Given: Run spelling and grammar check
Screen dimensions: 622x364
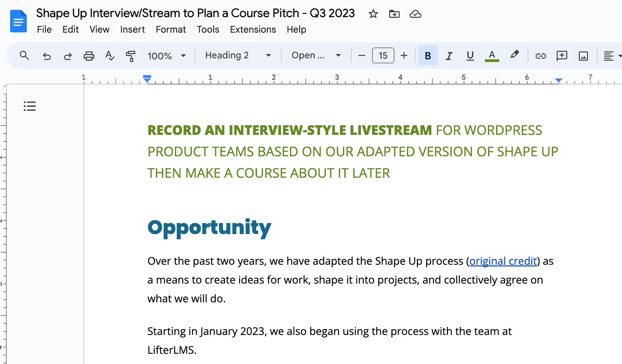Looking at the screenshot, I should click(110, 56).
